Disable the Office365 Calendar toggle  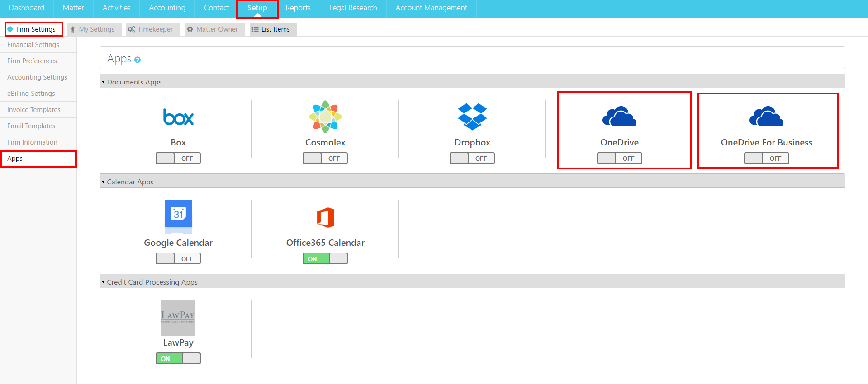[x=325, y=258]
